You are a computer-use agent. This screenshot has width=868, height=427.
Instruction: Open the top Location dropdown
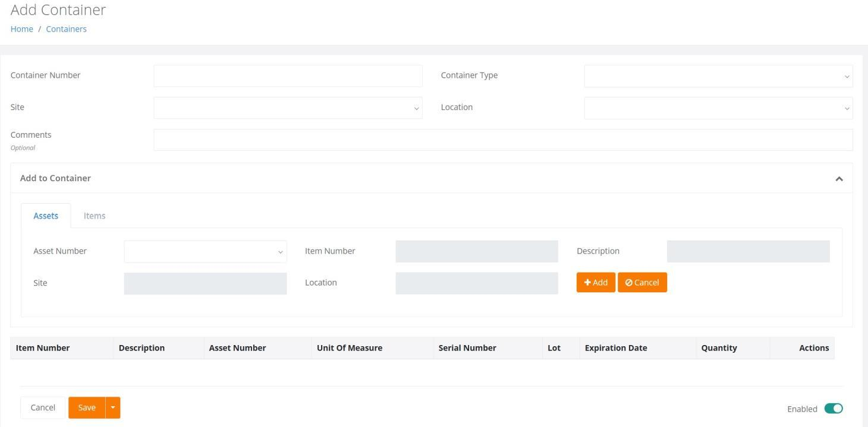pos(718,108)
